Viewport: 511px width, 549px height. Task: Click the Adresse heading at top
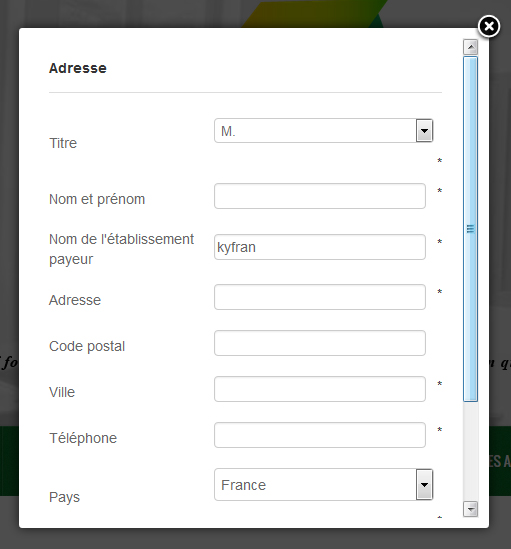[78, 68]
